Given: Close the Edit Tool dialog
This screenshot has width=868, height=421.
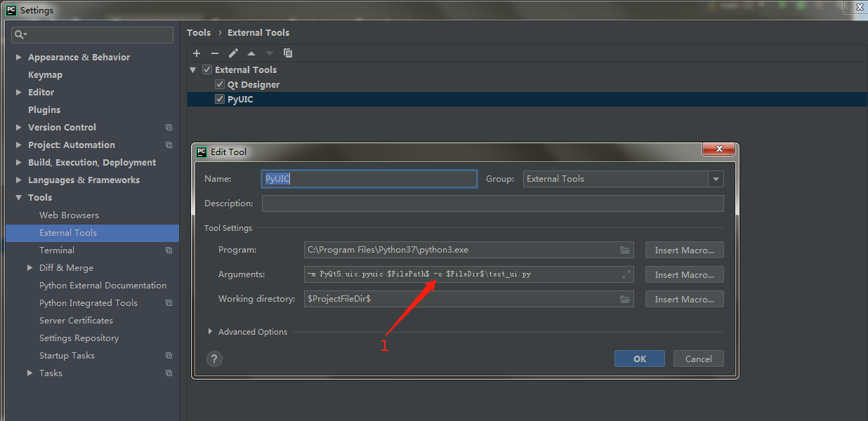Looking at the screenshot, I should coord(719,149).
